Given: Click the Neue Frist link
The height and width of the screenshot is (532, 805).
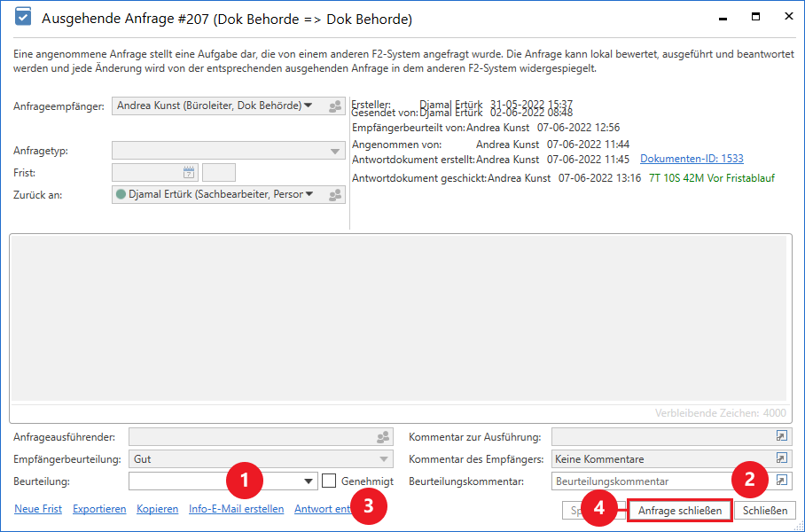Looking at the screenshot, I should tap(38, 509).
